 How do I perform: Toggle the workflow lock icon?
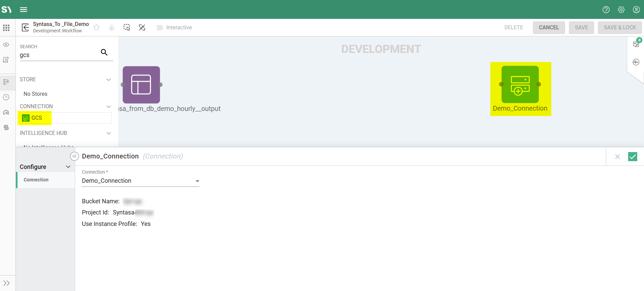[x=112, y=27]
